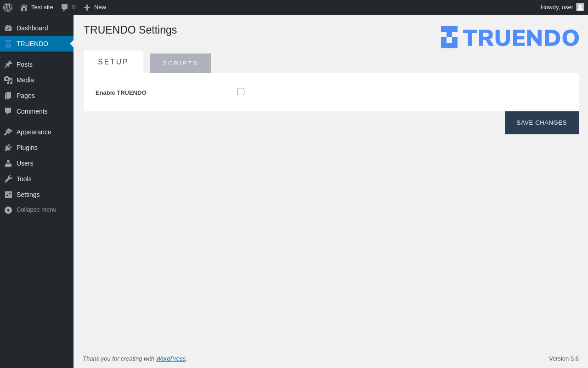588x368 pixels.
Task: Click the home icon beside Test site
Action: (24, 7)
